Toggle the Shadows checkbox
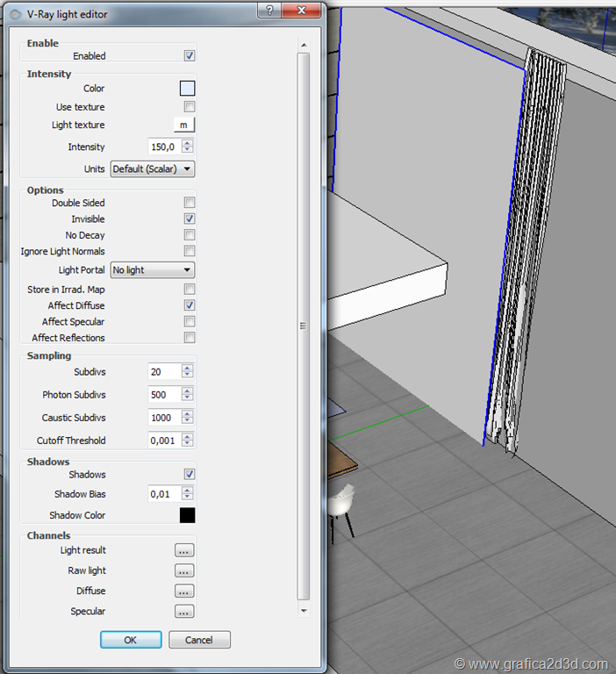The image size is (616, 674). 190,474
